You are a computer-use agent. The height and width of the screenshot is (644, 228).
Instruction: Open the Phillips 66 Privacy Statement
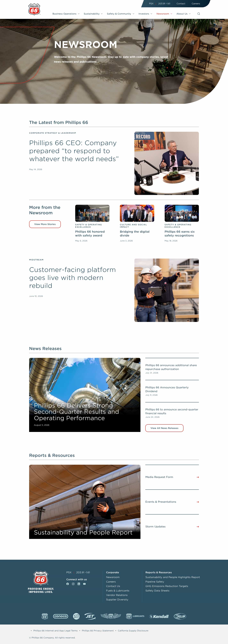(97, 631)
